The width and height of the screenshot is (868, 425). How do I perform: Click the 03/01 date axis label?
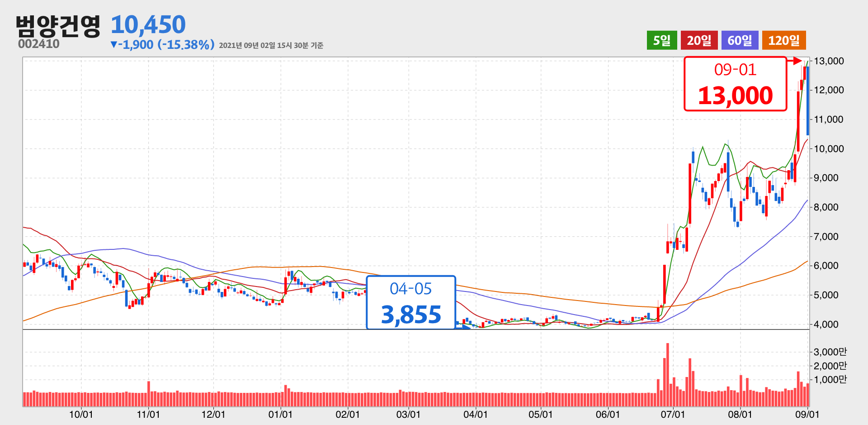point(408,415)
